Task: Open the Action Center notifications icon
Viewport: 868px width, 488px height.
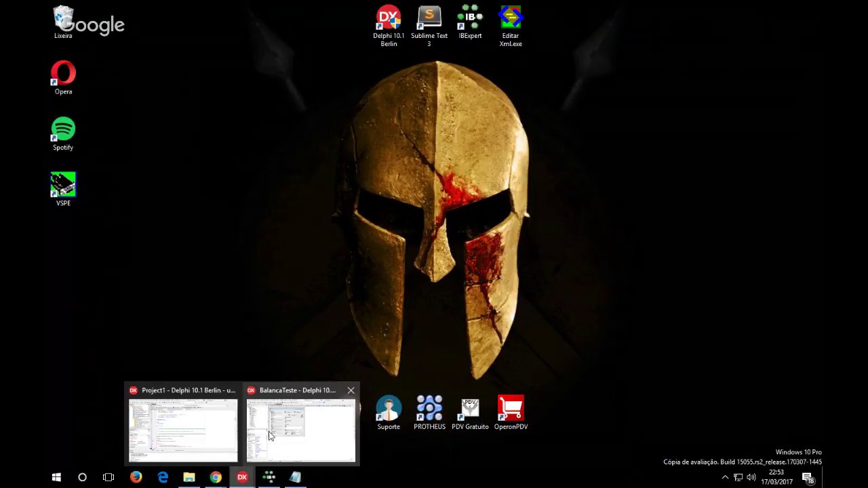Action: tap(808, 477)
